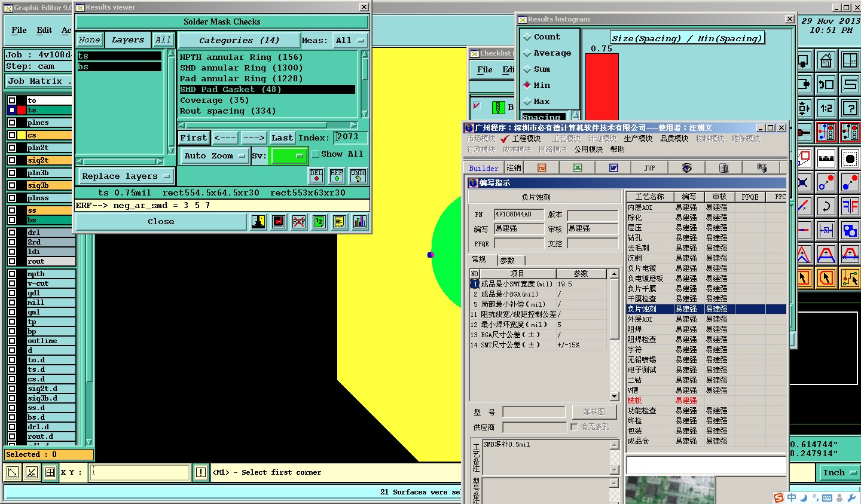Viewport: 861px width, 504px height.
Task: Open the green Sv dropdown
Action: [x=289, y=156]
